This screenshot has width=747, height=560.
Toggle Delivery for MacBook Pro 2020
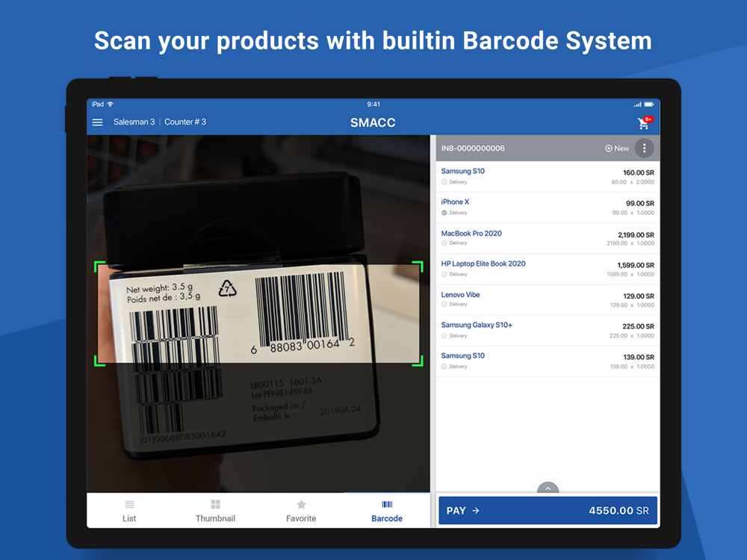pyautogui.click(x=444, y=243)
